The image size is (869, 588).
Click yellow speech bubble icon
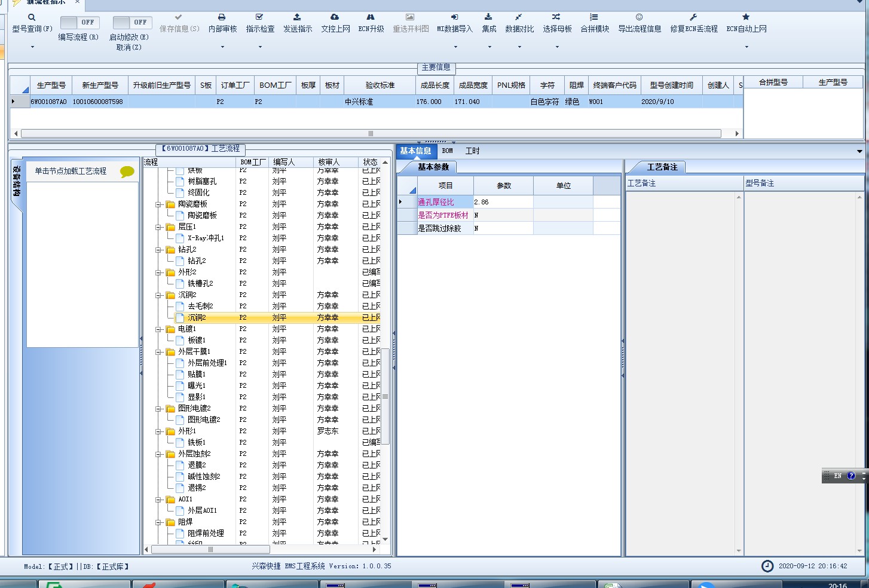pos(127,172)
